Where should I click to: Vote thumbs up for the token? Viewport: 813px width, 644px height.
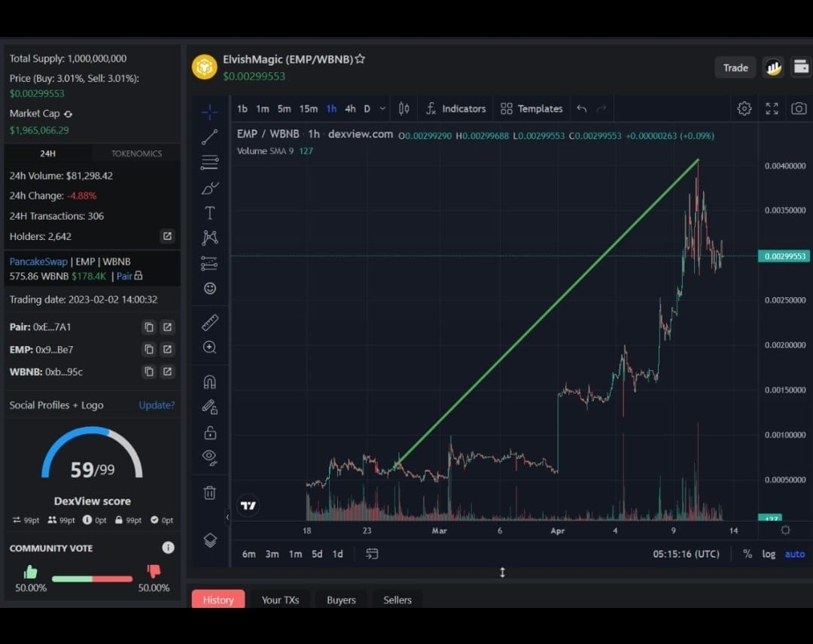[31, 572]
